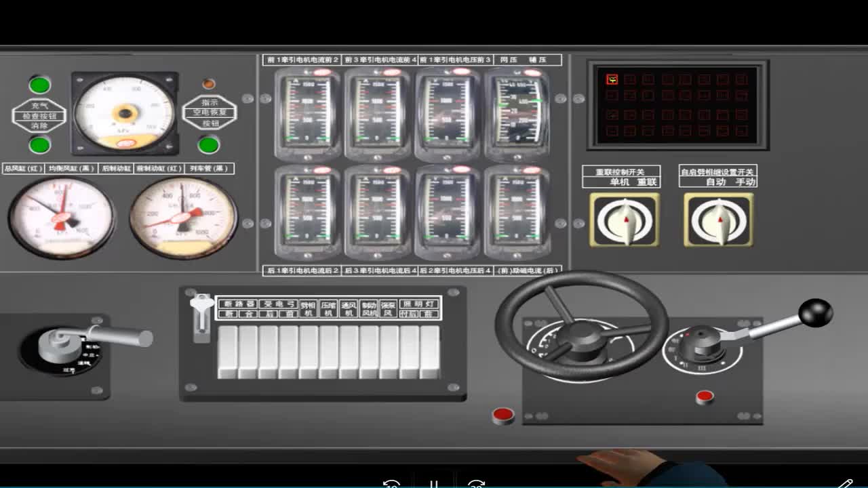This screenshot has height=488, width=868.
Task: Push the red button left of the controller plate
Action: tap(503, 415)
